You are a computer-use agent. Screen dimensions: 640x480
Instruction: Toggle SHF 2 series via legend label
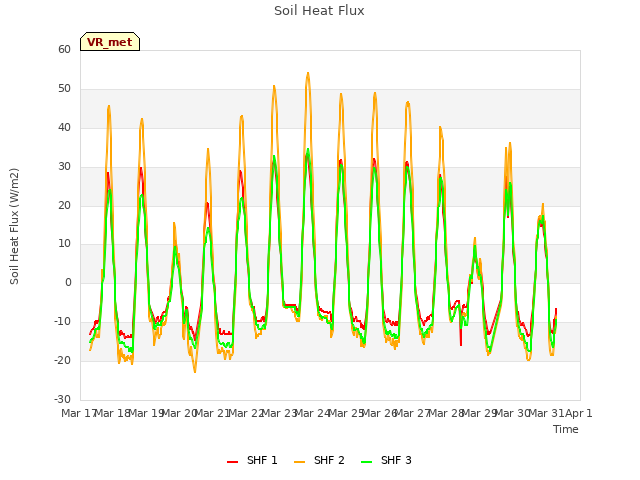(329, 460)
